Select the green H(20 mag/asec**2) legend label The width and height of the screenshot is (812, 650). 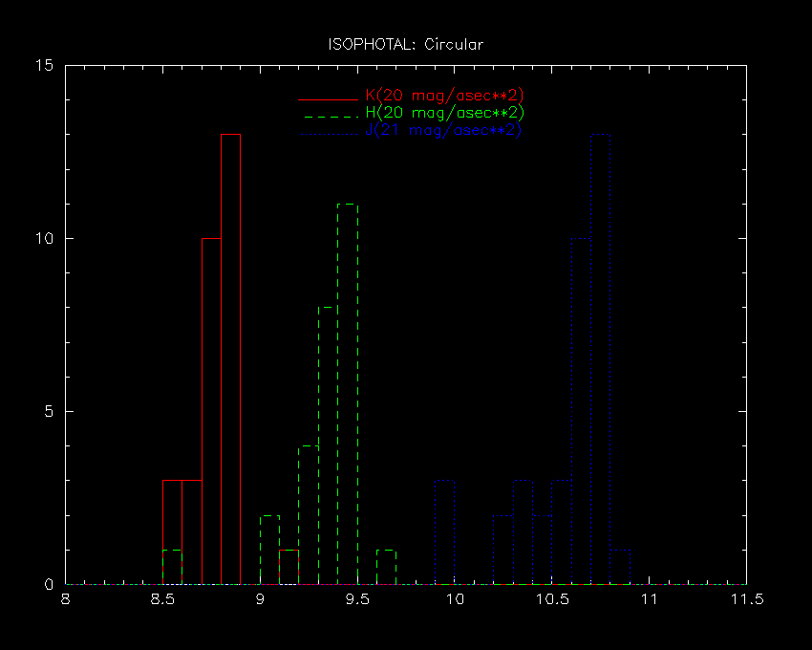(x=445, y=113)
